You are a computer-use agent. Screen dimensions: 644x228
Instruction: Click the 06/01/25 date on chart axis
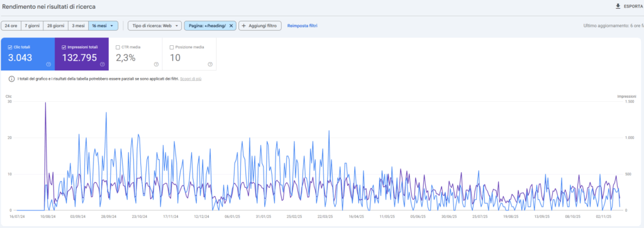[x=232, y=216]
